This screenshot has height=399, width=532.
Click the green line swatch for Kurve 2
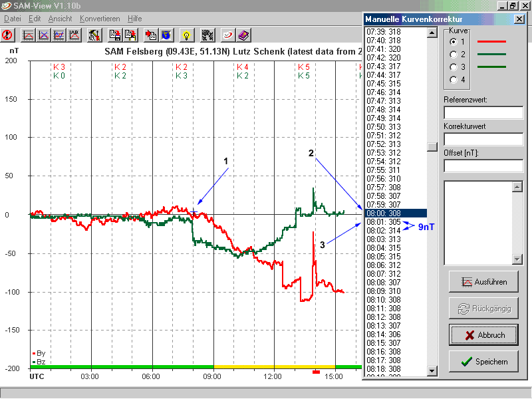point(491,55)
